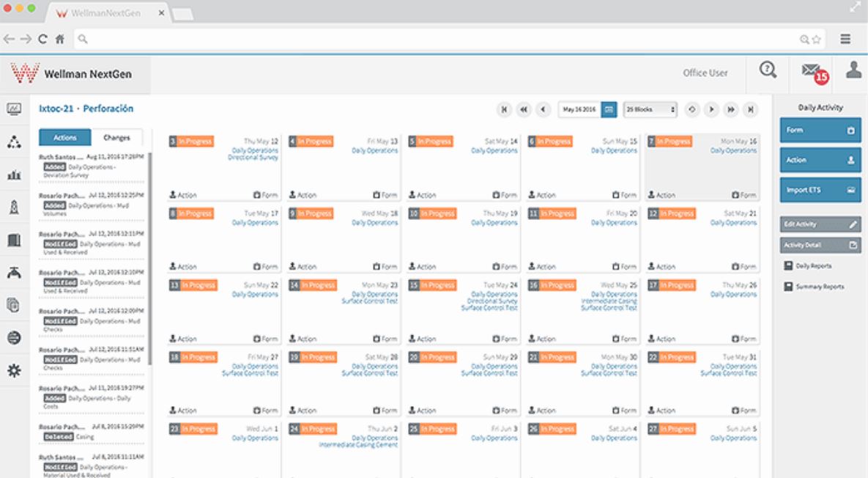Click Form on the Mon May 16 card

tap(744, 195)
